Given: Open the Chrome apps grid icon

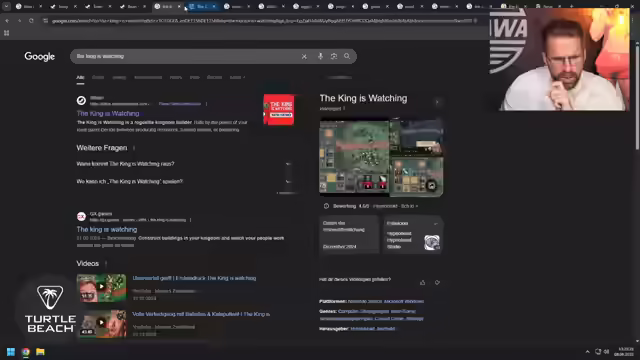Looking at the screenshot, I should pos(7,33).
